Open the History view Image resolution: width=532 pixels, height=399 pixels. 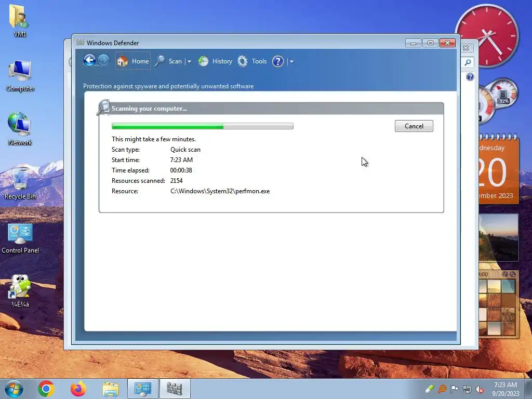pos(222,61)
